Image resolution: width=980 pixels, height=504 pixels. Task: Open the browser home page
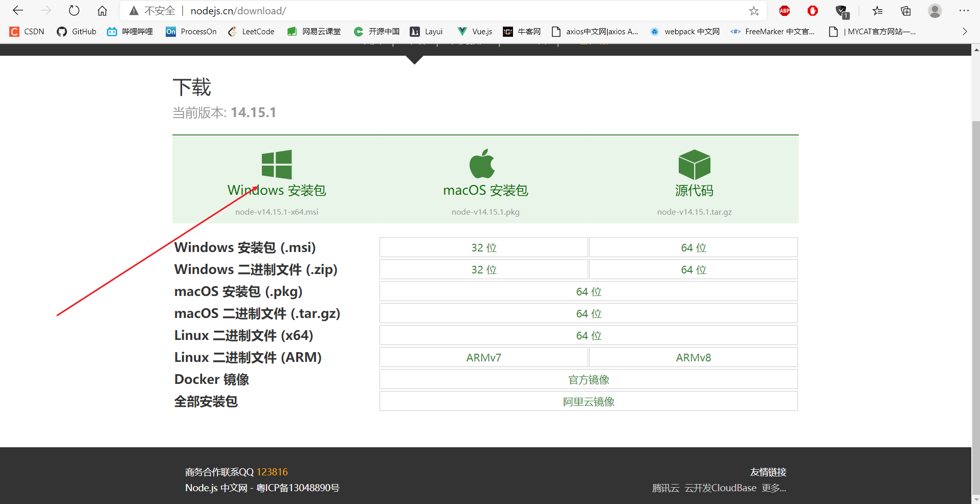point(102,10)
